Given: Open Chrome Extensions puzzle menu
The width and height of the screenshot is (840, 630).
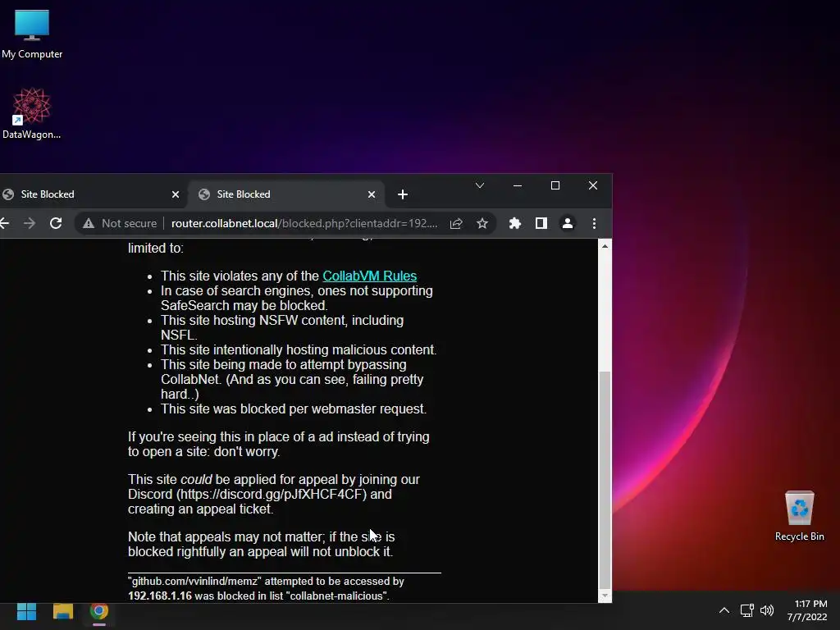Looking at the screenshot, I should [515, 223].
